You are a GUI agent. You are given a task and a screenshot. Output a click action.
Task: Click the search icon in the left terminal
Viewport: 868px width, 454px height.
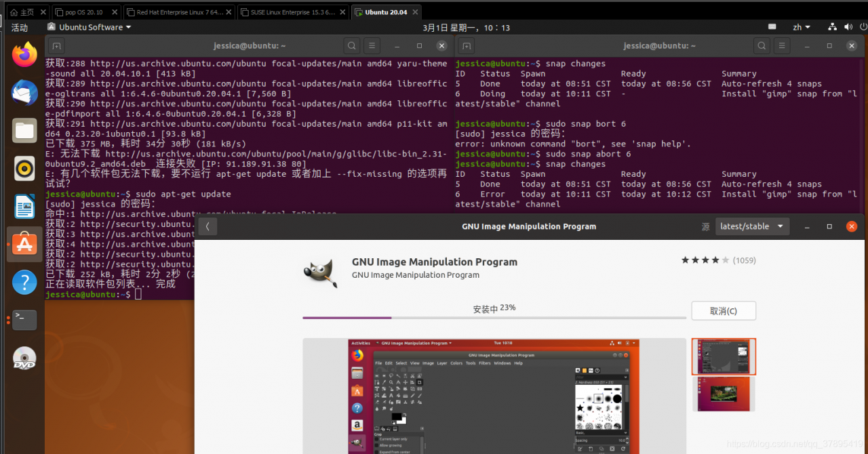pyautogui.click(x=351, y=46)
